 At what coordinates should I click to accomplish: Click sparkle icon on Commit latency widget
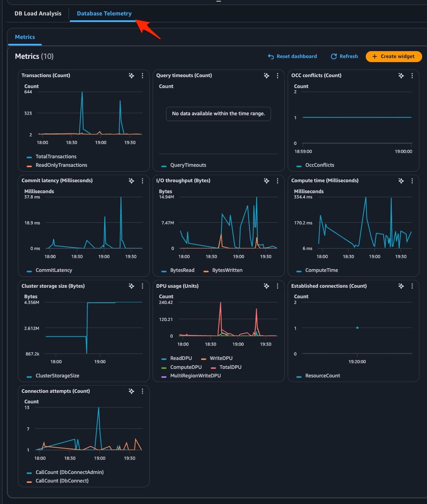(x=131, y=181)
